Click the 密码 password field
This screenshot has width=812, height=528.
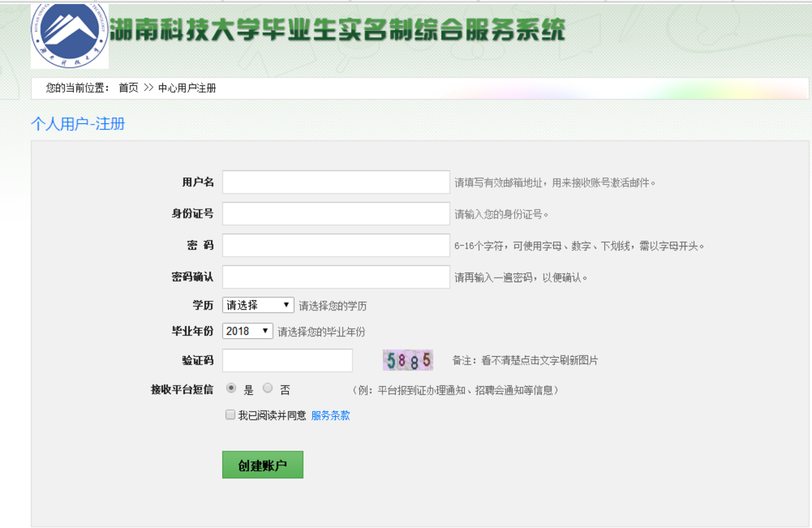(x=336, y=245)
